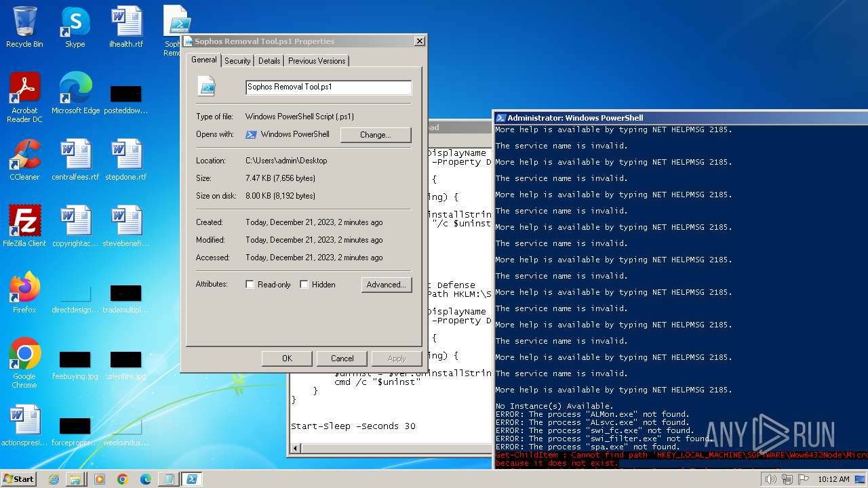This screenshot has height=488, width=868.
Task: Open forceproper... desktop file
Action: point(75,431)
